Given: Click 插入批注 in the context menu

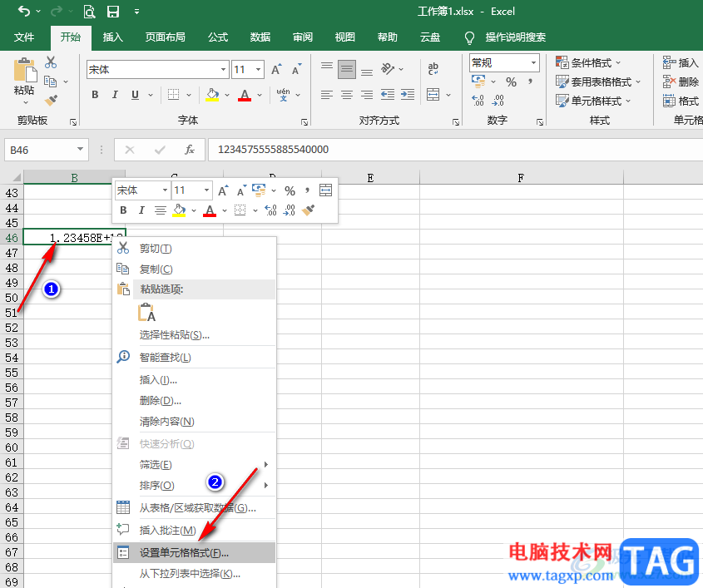Looking at the screenshot, I should point(194,530).
